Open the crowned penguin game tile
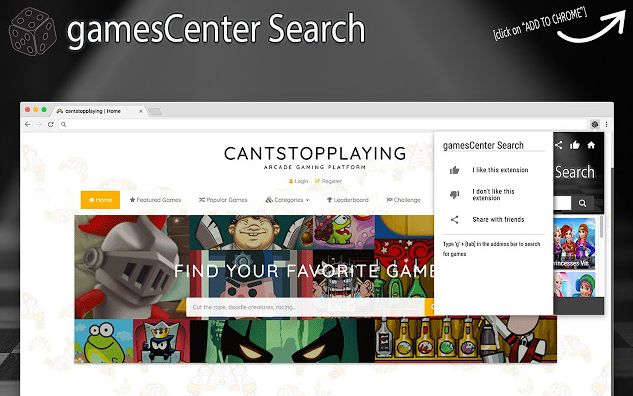 pyautogui.click(x=161, y=341)
